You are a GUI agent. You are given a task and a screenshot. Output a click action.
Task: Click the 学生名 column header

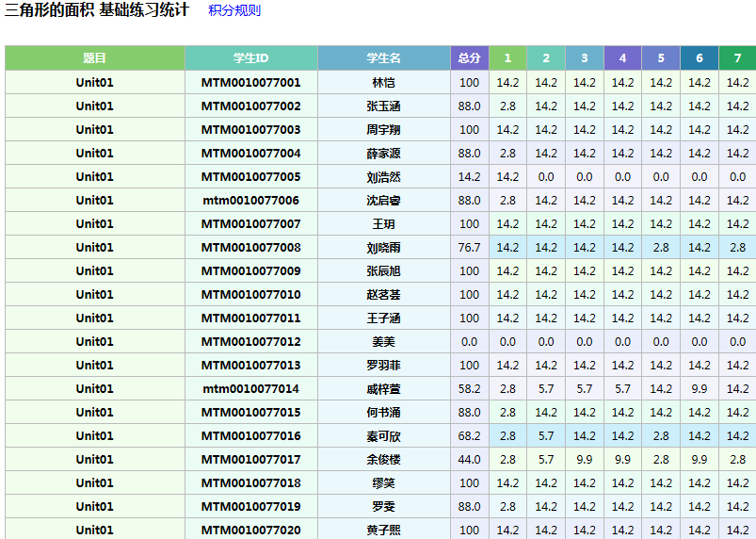[384, 58]
